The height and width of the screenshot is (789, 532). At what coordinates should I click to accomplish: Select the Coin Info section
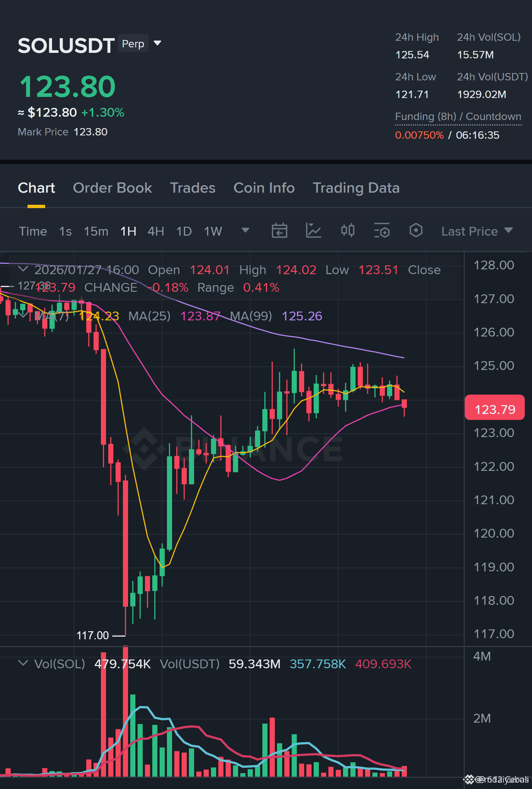tap(264, 188)
